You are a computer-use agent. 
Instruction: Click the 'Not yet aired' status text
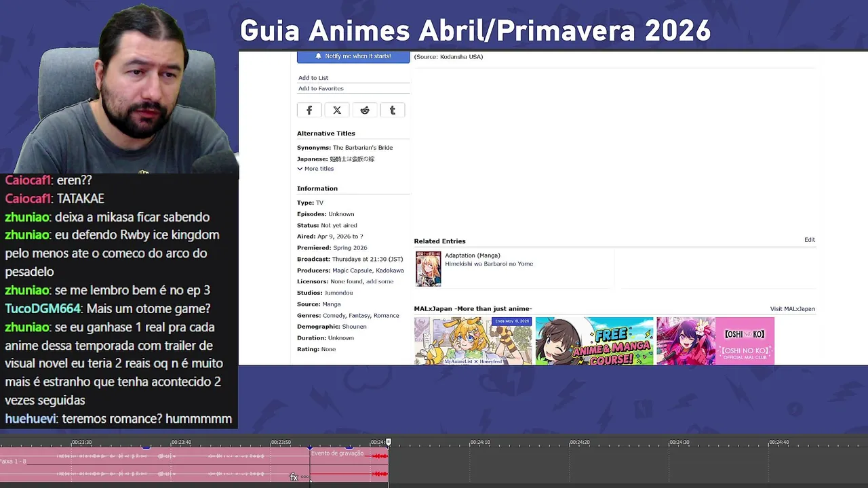[x=339, y=226]
